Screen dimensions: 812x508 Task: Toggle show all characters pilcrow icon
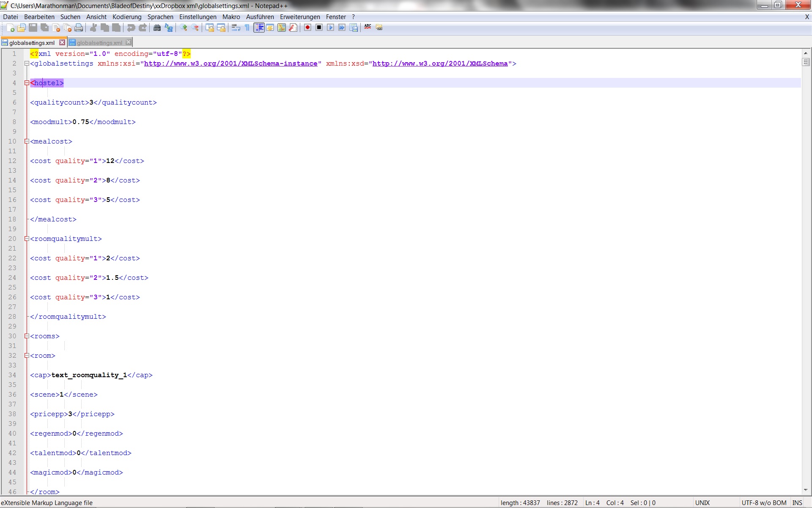[247, 28]
